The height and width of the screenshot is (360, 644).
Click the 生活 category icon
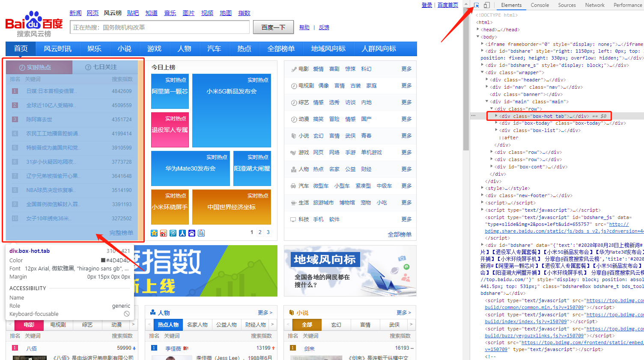(x=294, y=203)
